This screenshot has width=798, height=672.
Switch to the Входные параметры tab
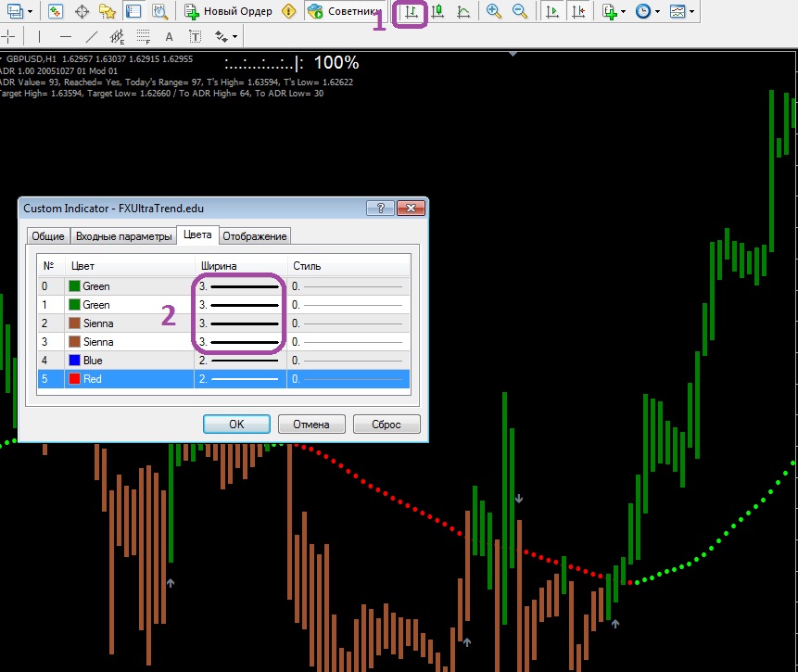(x=123, y=236)
